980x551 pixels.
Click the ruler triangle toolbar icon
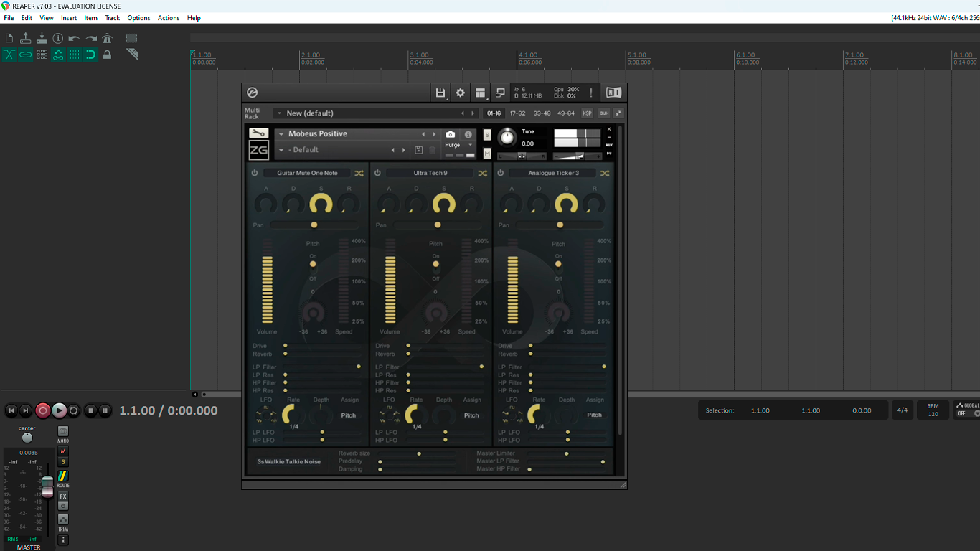[x=131, y=54]
